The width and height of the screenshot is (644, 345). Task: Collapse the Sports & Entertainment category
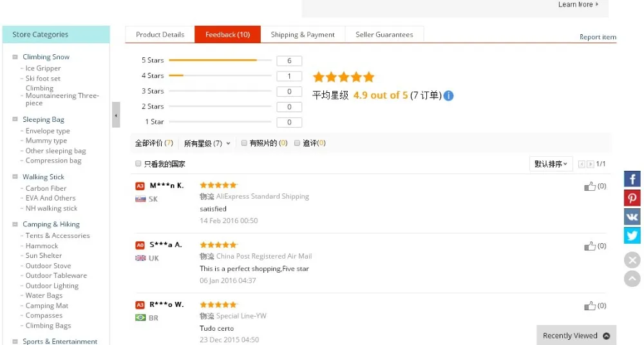click(x=15, y=341)
